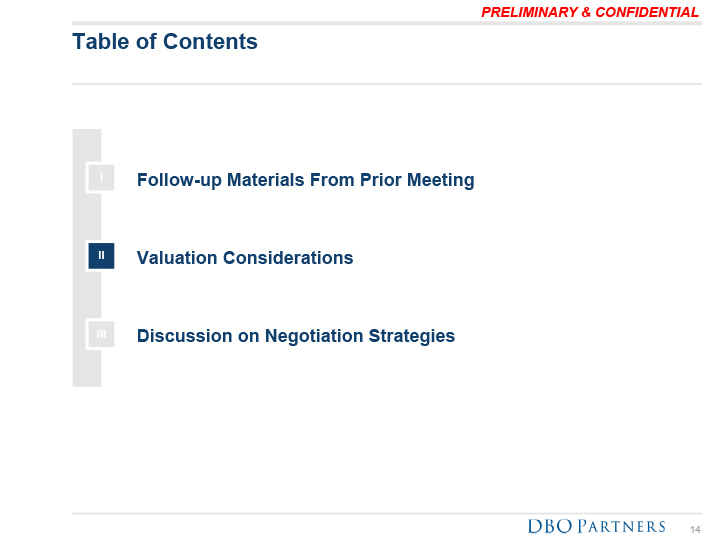
Task: Go to Valuation Considerations section
Action: 245,258
